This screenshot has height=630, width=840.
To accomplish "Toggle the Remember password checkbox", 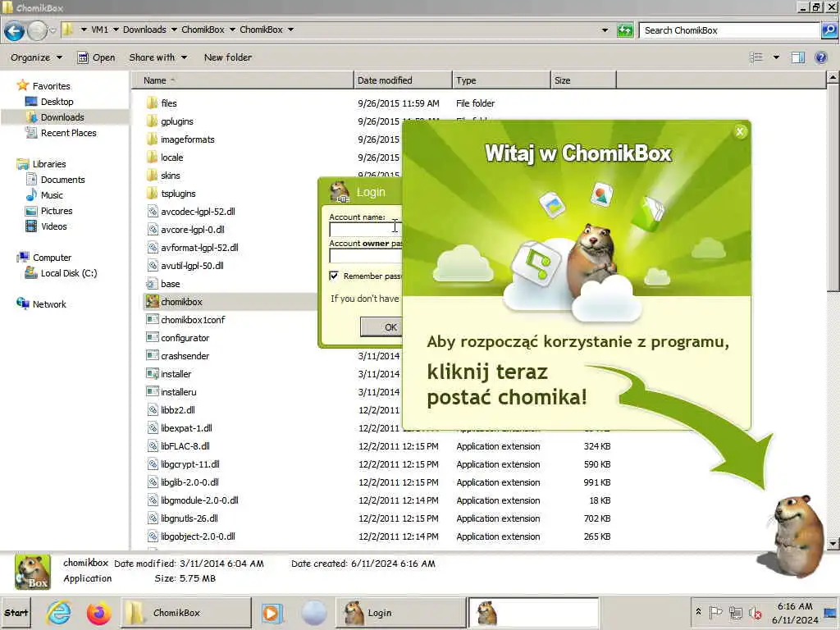I will click(x=334, y=276).
